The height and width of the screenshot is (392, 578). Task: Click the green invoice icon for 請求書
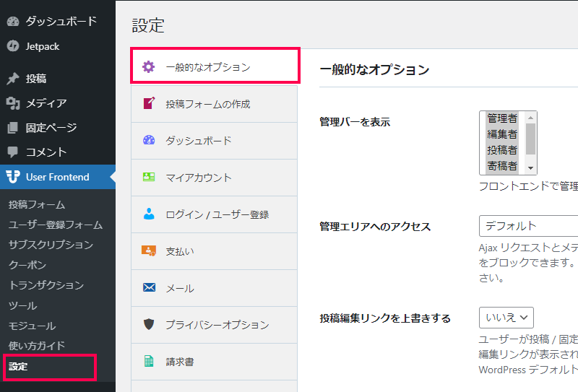click(x=149, y=362)
